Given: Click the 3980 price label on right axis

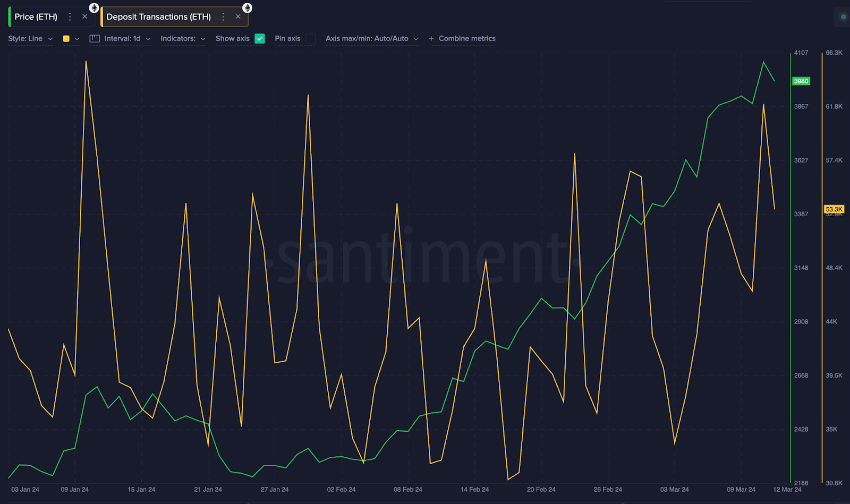Looking at the screenshot, I should pyautogui.click(x=801, y=81).
